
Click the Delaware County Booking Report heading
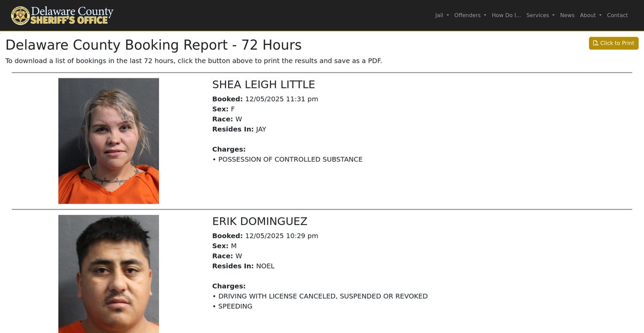153,45
